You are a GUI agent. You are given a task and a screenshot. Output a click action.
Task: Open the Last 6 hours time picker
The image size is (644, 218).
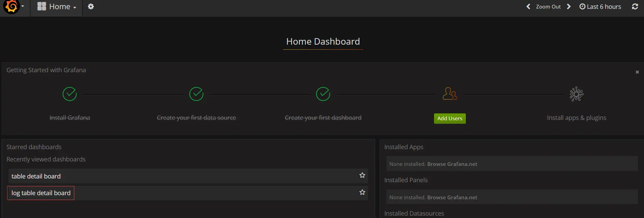(x=600, y=6)
